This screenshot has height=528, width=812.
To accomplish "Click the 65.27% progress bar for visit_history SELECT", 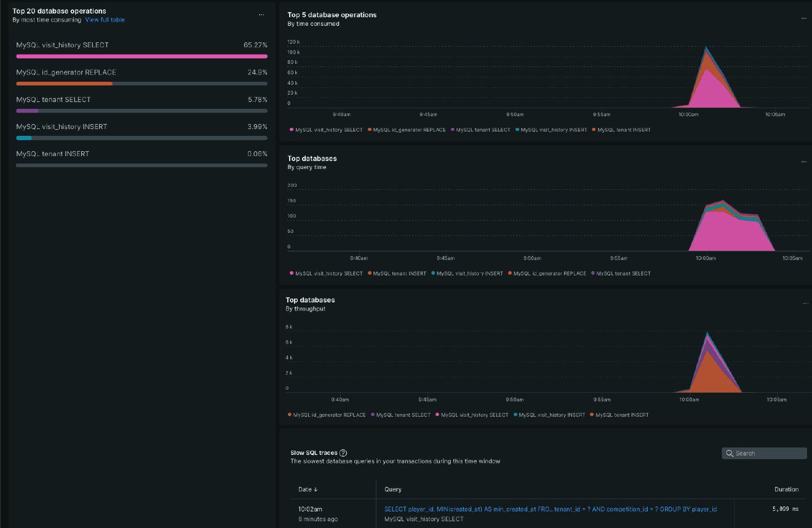I will 141,57.
